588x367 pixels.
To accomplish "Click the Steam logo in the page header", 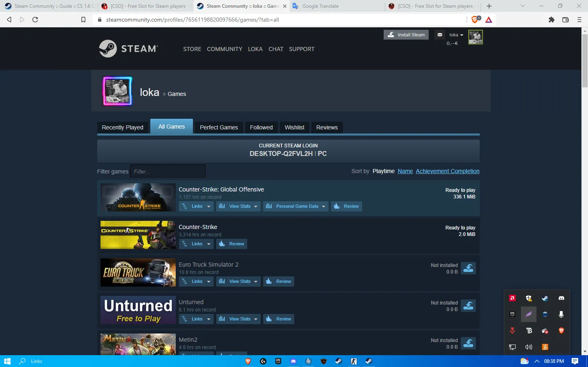I will click(128, 49).
